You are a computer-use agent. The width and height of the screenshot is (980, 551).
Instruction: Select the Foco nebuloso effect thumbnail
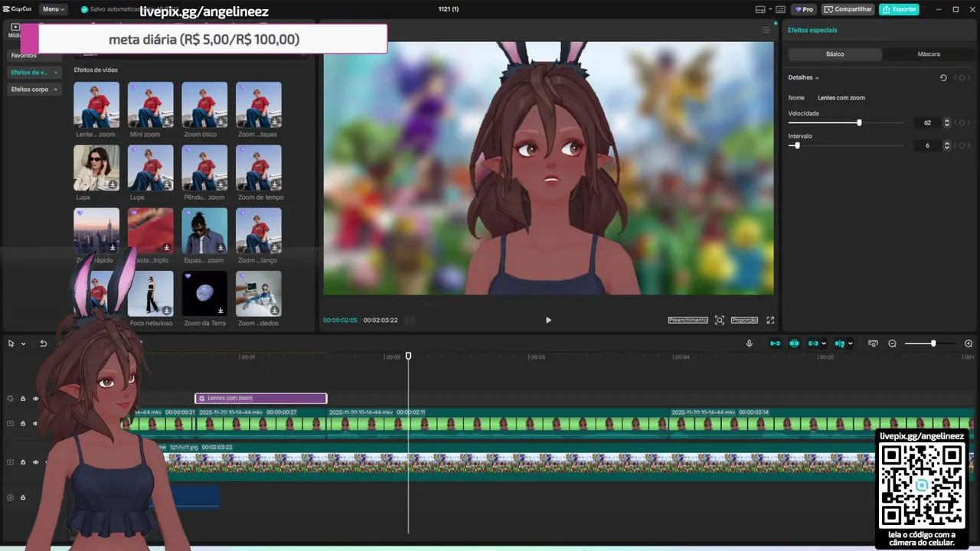point(150,294)
